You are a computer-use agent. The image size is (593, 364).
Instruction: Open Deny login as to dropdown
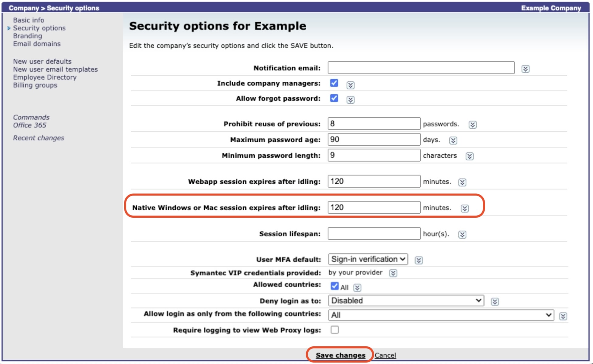coord(406,301)
